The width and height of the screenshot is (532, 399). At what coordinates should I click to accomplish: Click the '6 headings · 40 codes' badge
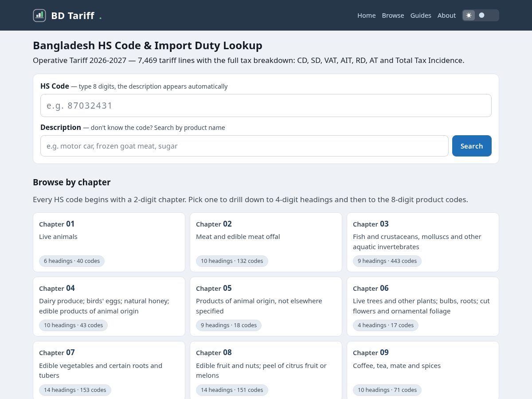click(x=72, y=261)
